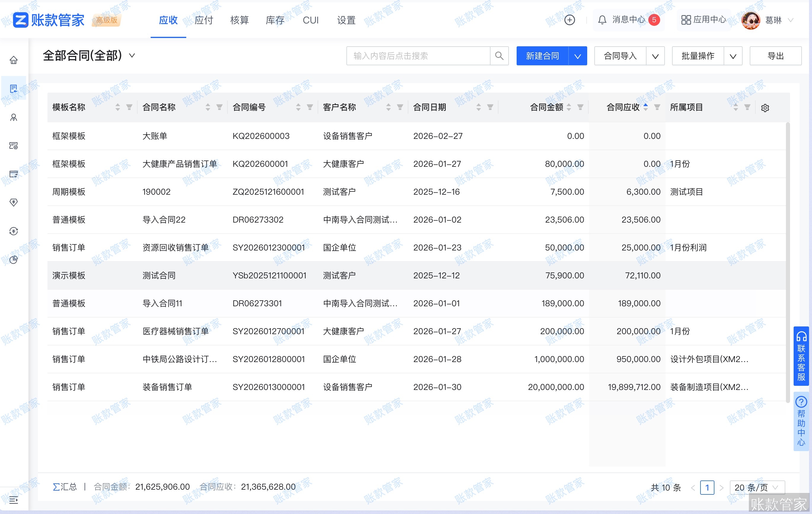
Task: Open the 消息中心 notification bell
Action: tap(602, 20)
